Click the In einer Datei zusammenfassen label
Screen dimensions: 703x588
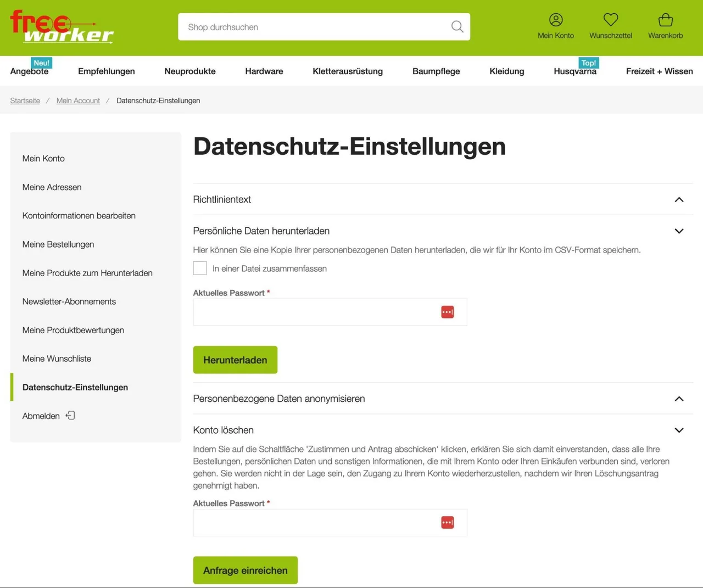[x=270, y=268]
